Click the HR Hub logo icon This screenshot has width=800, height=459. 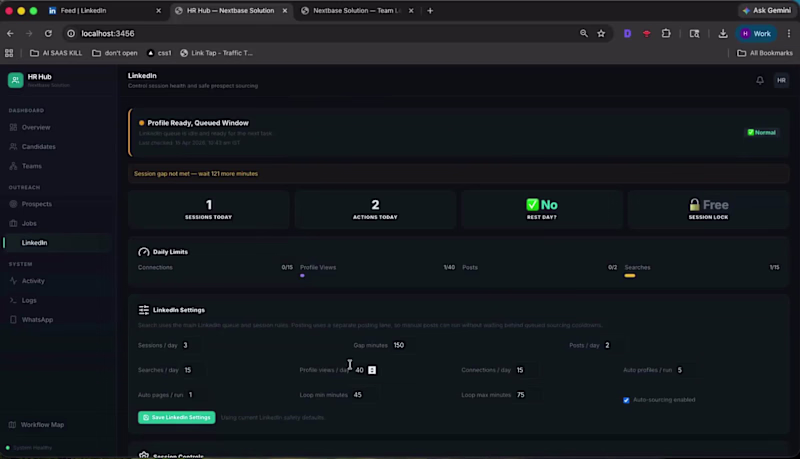tap(15, 80)
